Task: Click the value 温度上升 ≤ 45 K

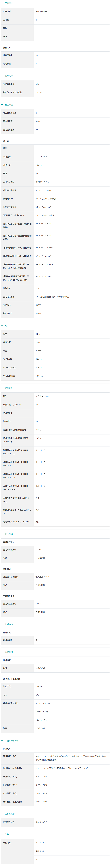Action: coord(42,577)
